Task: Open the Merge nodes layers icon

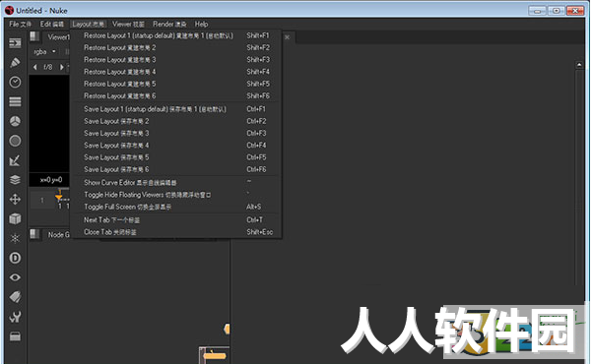Action: [15, 180]
